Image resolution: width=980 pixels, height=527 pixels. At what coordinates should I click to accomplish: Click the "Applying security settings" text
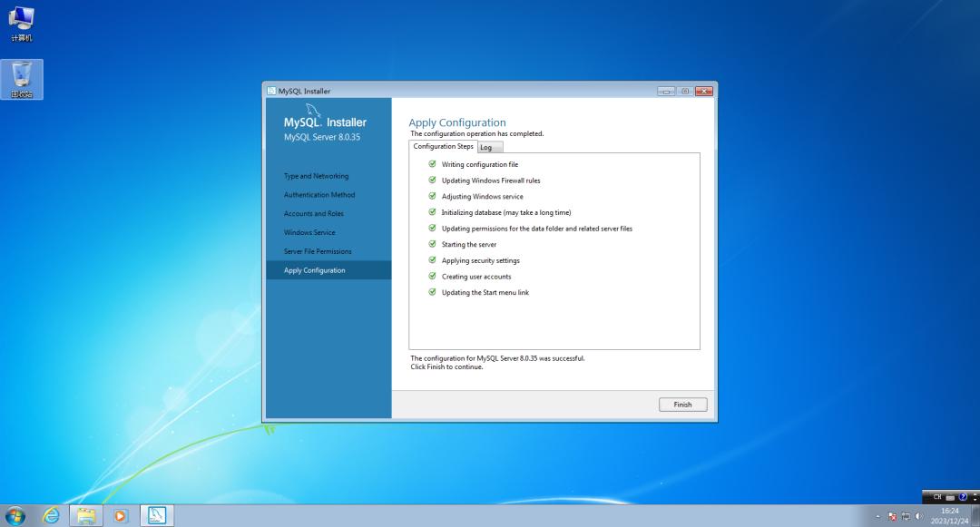point(481,260)
